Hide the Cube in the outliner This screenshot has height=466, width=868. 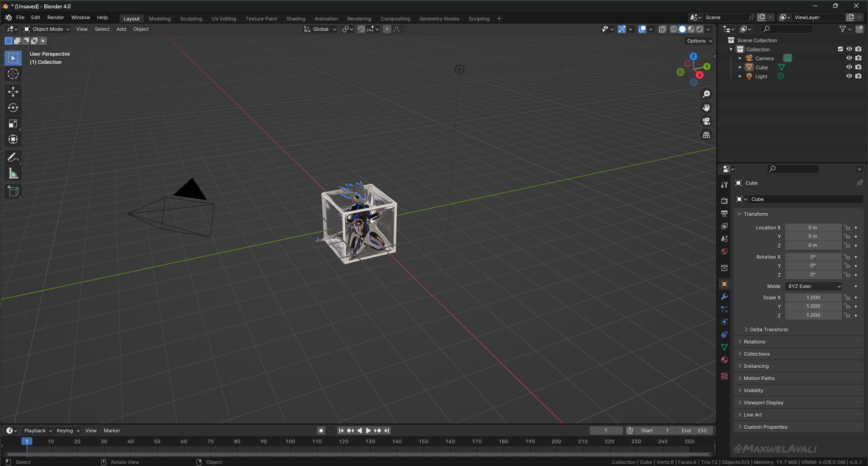(x=849, y=67)
